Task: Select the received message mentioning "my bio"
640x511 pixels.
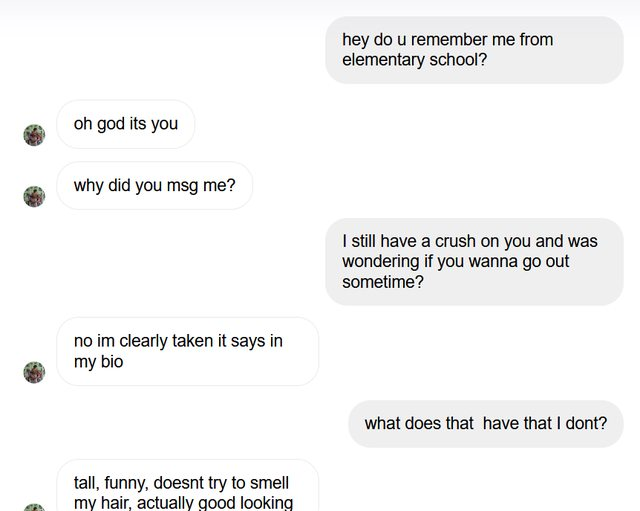Action: coord(188,351)
